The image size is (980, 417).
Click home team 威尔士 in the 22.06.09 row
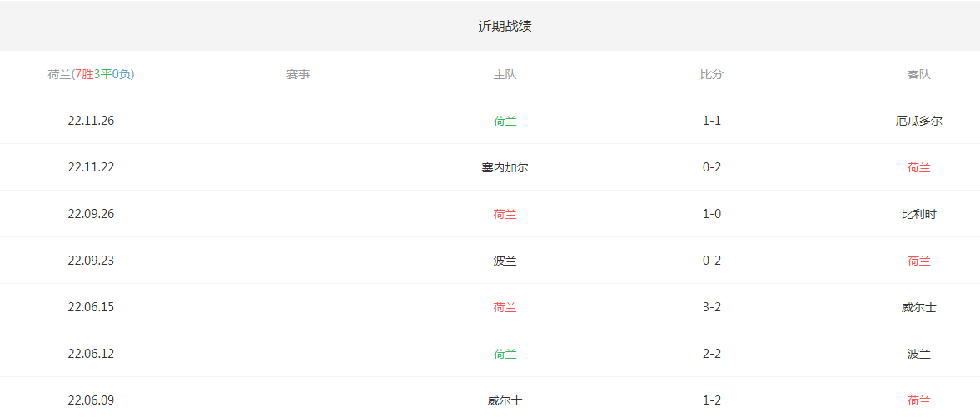coord(505,400)
